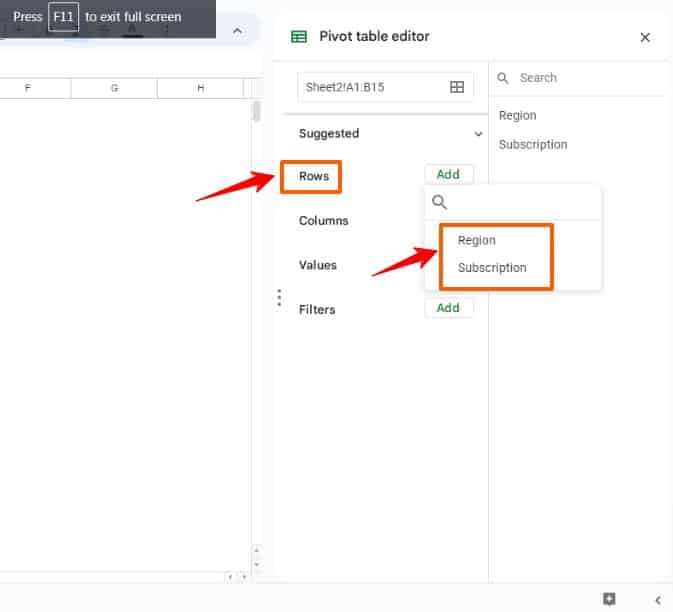Click the horizontal scroll right arrow
Image resolution: width=673 pixels, height=612 pixels.
[244, 577]
